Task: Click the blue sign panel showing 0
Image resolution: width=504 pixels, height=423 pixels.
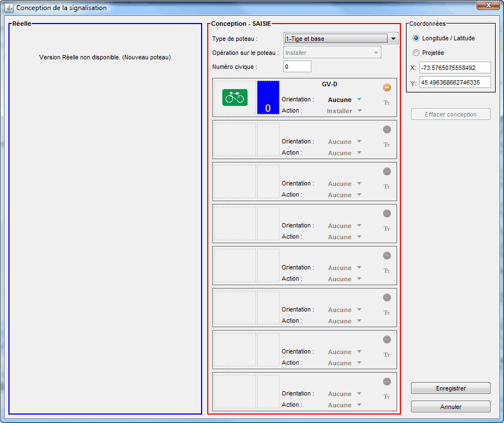Action: coord(268,97)
